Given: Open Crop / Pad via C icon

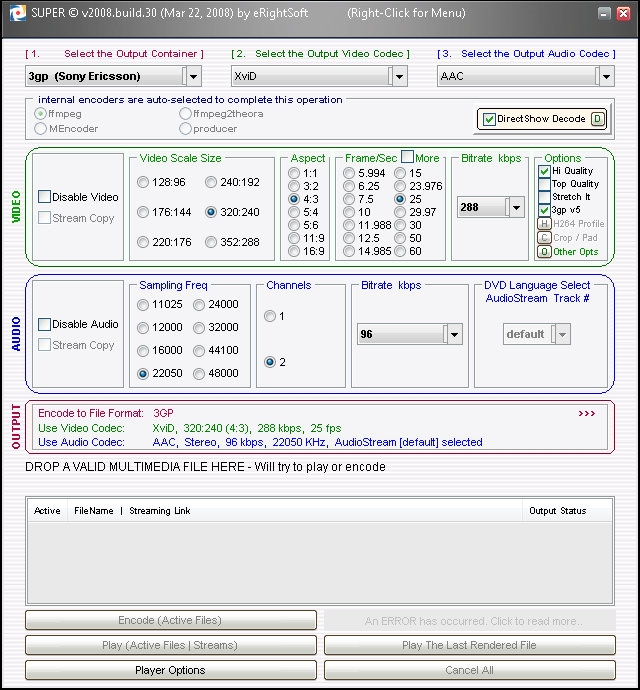Looking at the screenshot, I should (544, 238).
